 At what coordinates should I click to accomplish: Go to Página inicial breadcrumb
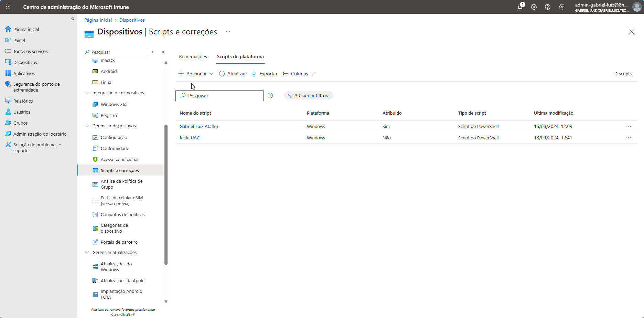pyautogui.click(x=98, y=20)
